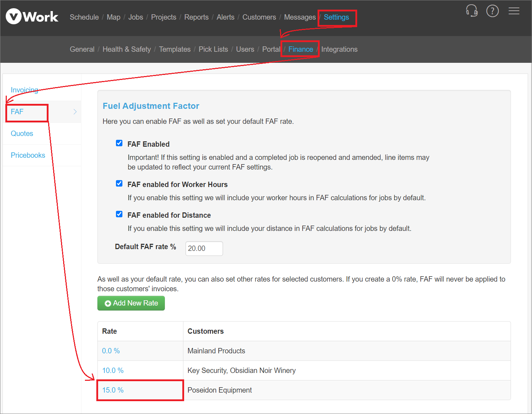This screenshot has height=414, width=532.
Task: Open the Quotes settings section
Action: [x=22, y=133]
